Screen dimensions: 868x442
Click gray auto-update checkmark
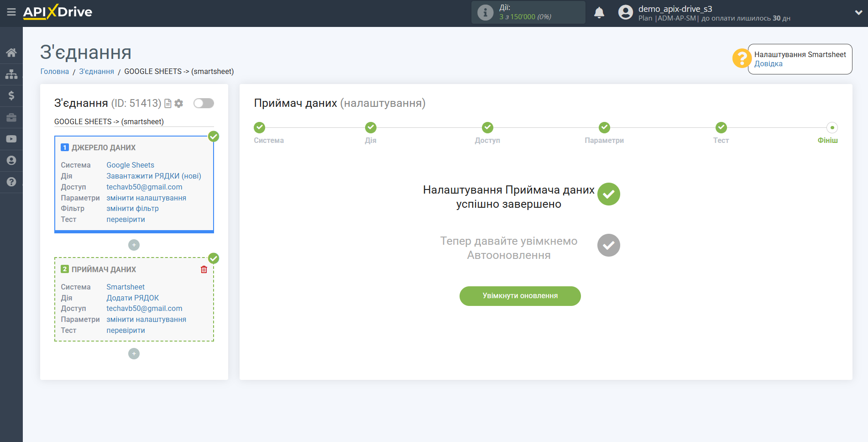coord(609,245)
